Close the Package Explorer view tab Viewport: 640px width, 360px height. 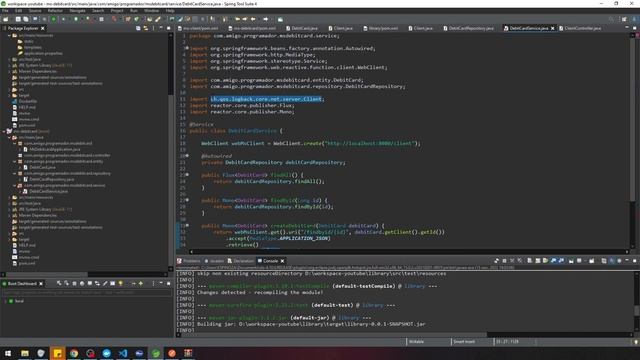coord(42,28)
